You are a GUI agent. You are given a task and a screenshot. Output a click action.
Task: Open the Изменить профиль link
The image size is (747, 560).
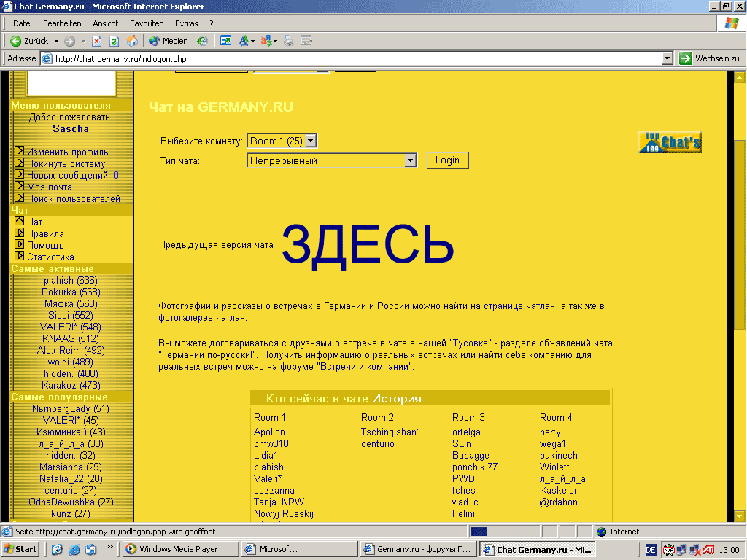pyautogui.click(x=68, y=152)
